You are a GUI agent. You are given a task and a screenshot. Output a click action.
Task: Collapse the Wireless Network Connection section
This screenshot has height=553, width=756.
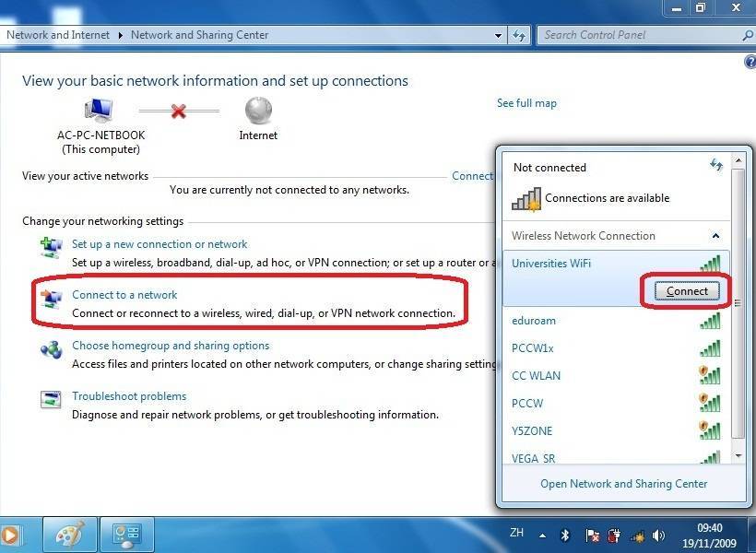[x=715, y=236]
